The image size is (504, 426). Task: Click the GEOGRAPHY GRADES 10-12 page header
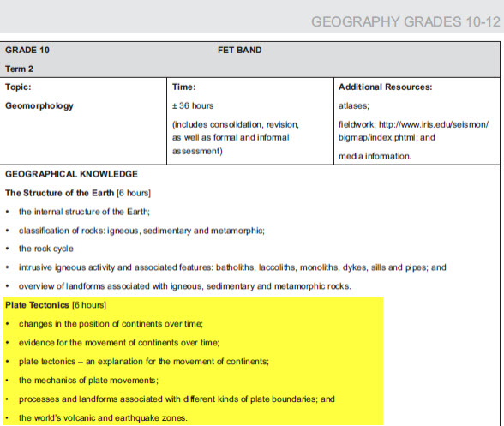point(405,22)
